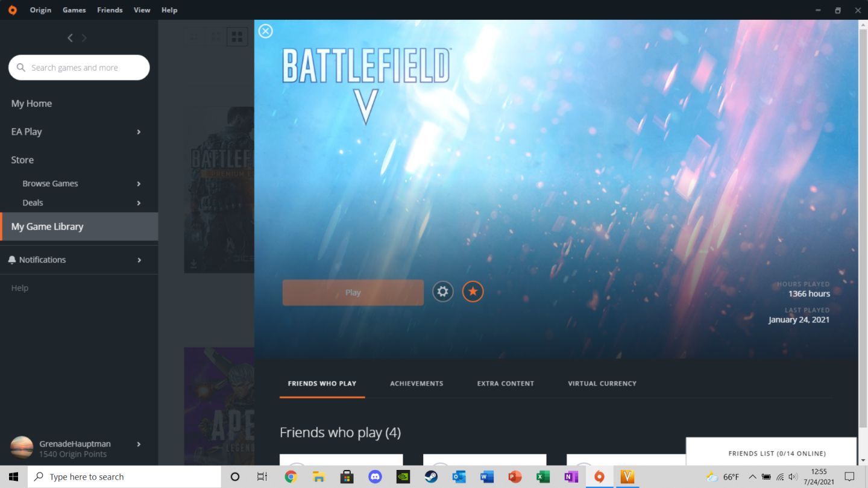Click the Origin logo in title bar
Image resolution: width=868 pixels, height=488 pixels.
(x=12, y=10)
